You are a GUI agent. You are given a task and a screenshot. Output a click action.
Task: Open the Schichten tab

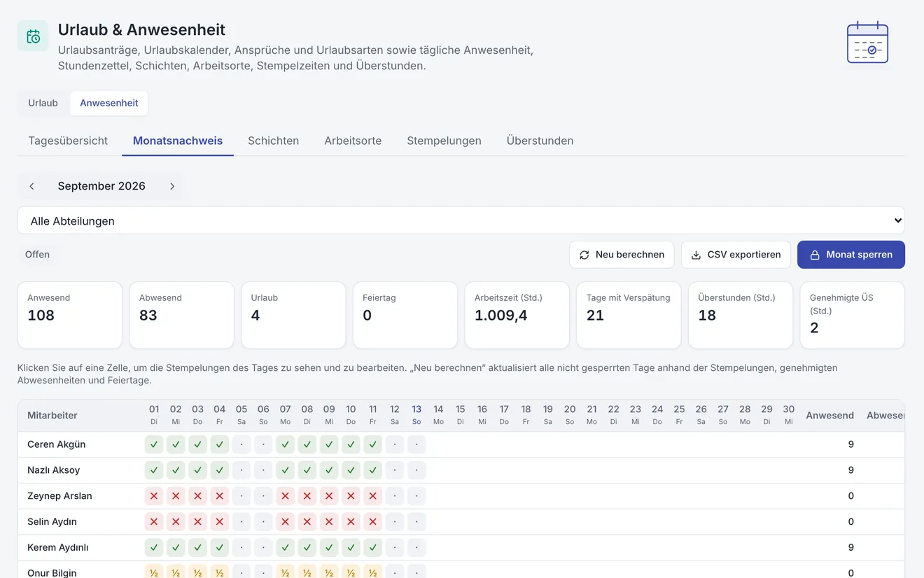coord(273,141)
